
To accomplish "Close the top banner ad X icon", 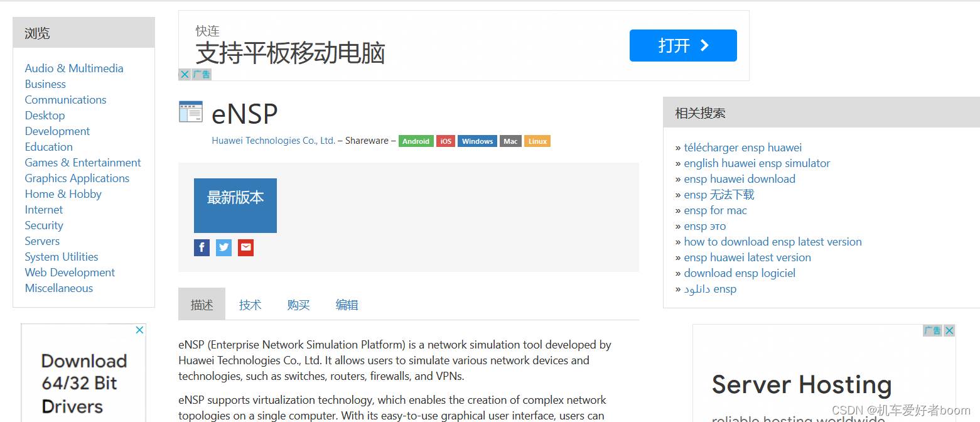I will click(185, 74).
